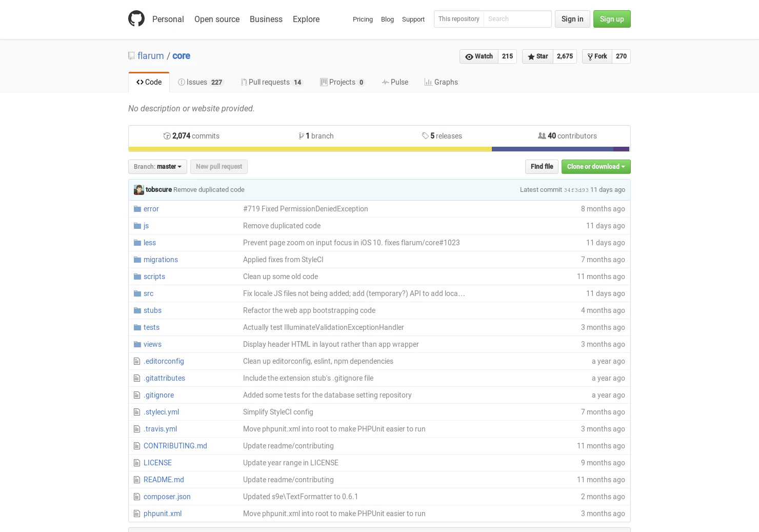Fork the repository
Viewport: 759px width, 532px height.
(x=597, y=56)
